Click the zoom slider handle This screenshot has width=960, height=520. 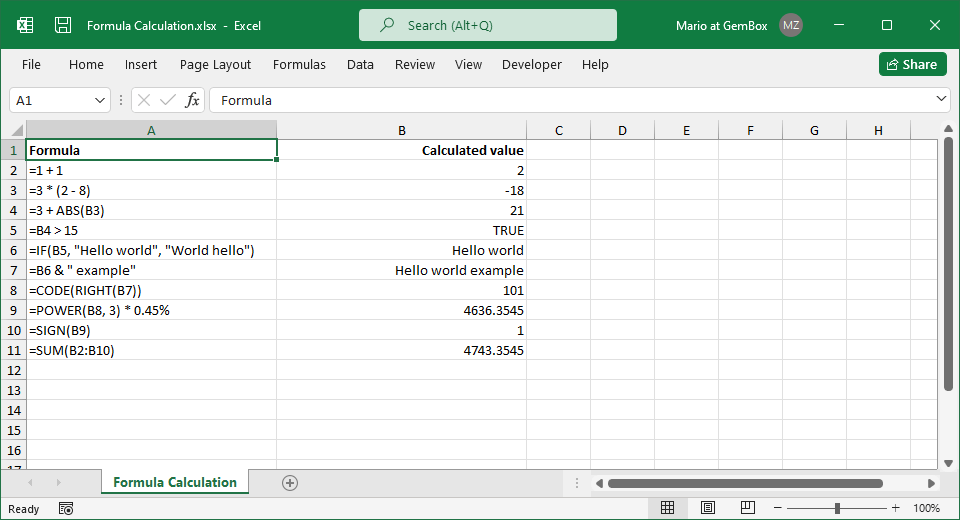[x=837, y=508]
